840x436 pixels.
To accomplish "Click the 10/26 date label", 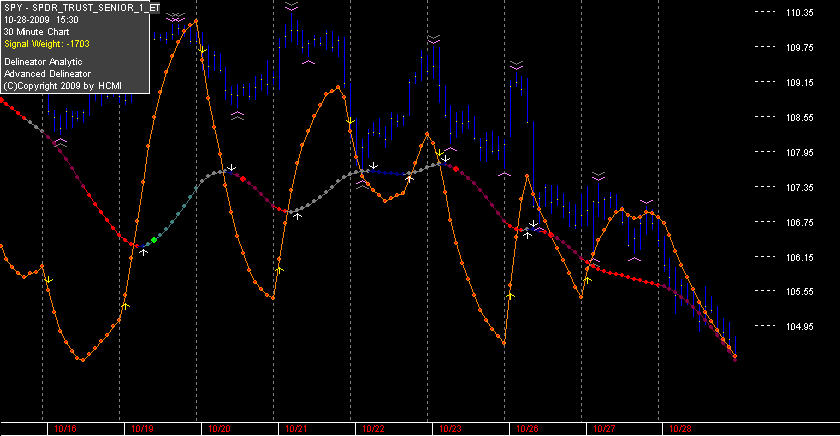I will click(527, 429).
